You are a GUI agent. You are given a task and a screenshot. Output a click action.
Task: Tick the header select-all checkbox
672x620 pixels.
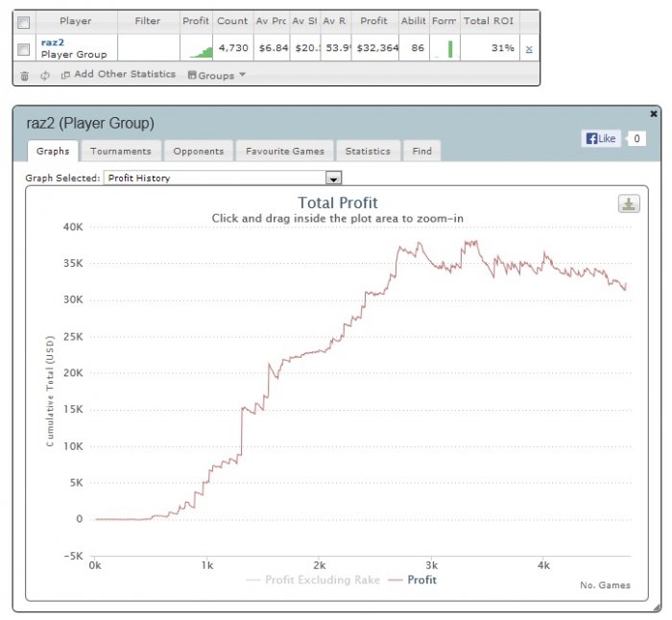pos(24,22)
